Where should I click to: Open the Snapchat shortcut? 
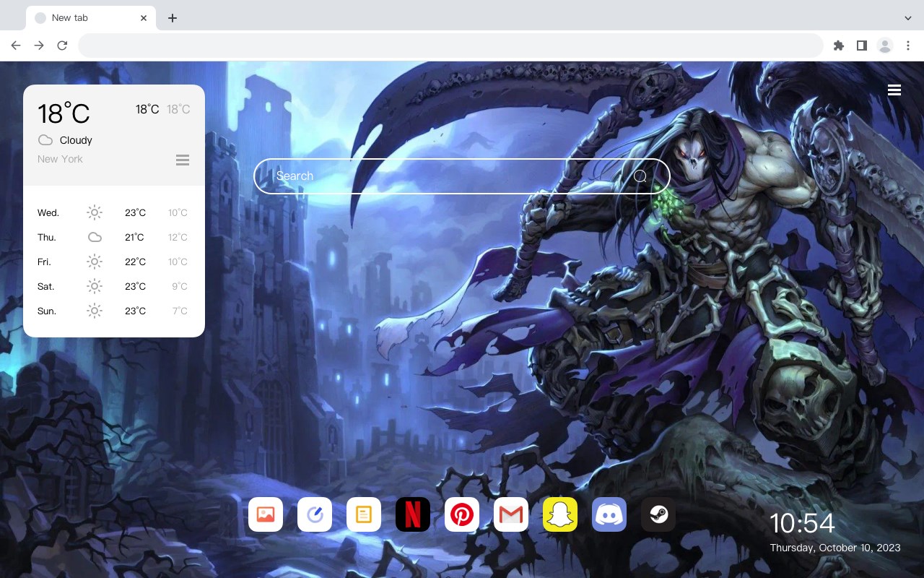pyautogui.click(x=560, y=514)
